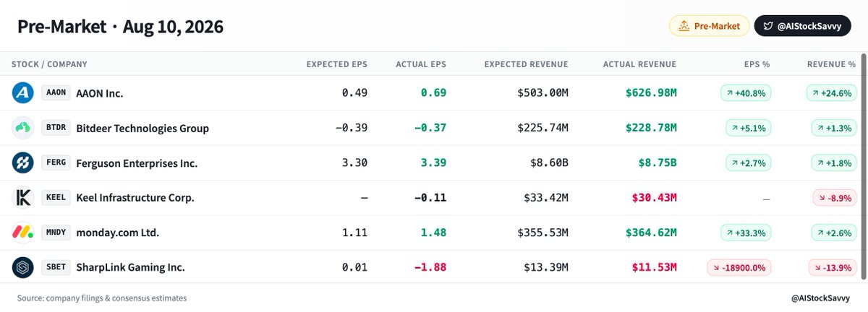Click the SharpLink Gaming logo icon
Image resolution: width=868 pixels, height=312 pixels.
(22, 267)
